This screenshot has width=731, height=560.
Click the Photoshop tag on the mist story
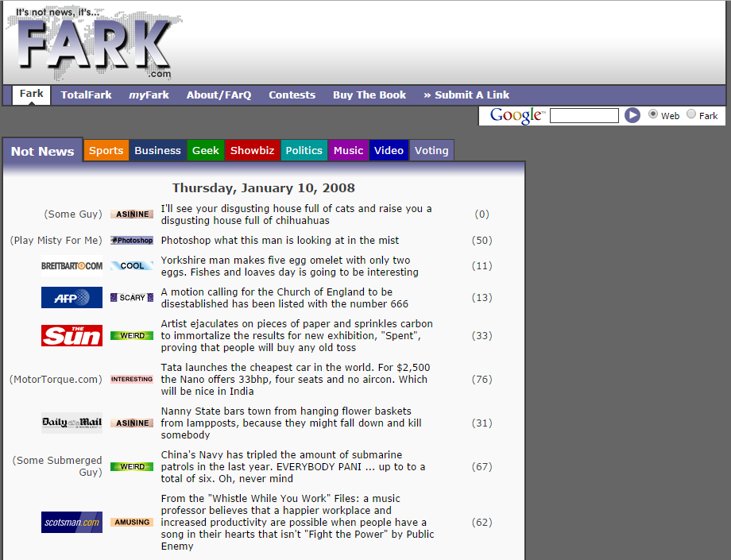131,240
